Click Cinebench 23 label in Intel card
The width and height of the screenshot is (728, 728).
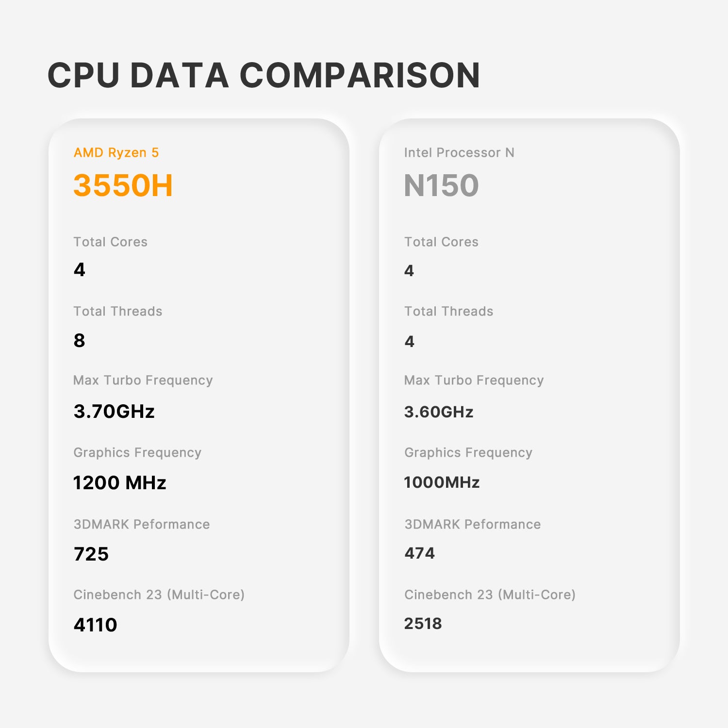[490, 595]
